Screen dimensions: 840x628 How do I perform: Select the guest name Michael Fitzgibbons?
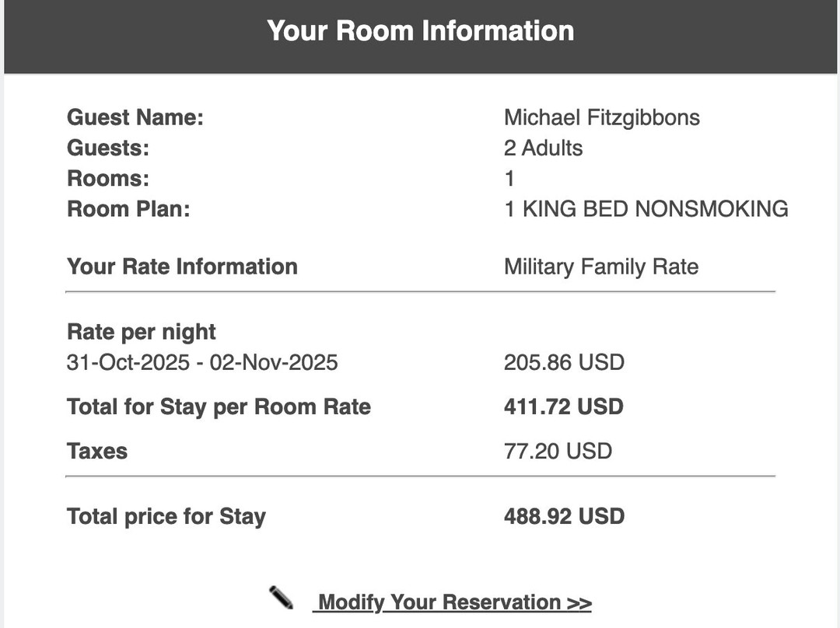pyautogui.click(x=601, y=117)
